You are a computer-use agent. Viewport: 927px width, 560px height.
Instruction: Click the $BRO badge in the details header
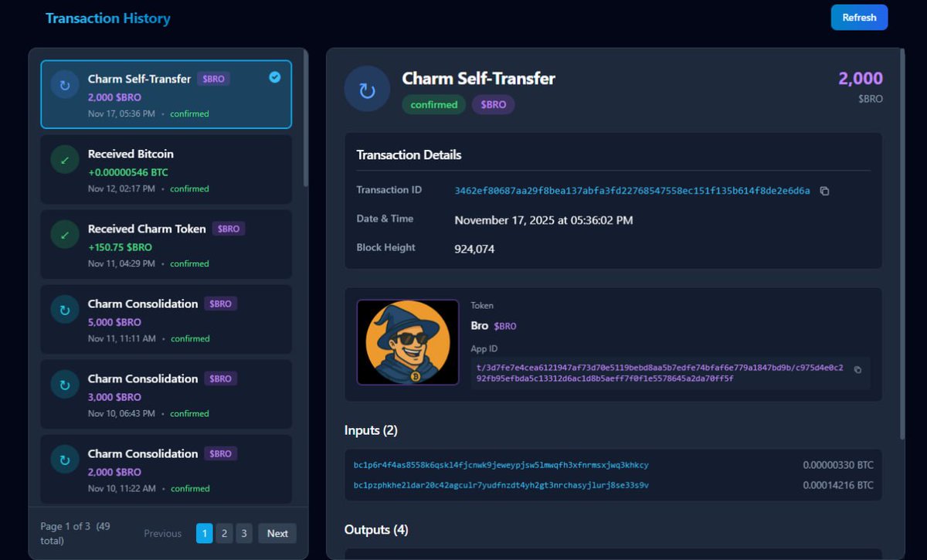pos(493,104)
